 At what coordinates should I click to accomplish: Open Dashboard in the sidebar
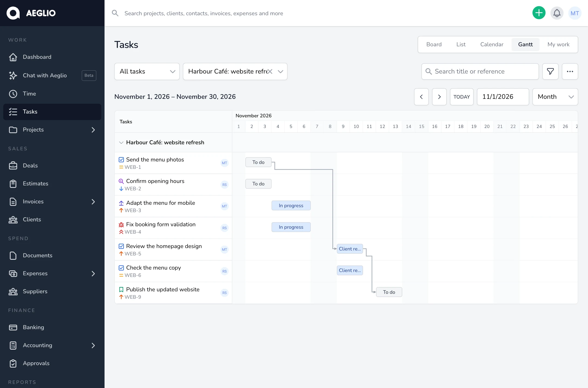coord(52,57)
